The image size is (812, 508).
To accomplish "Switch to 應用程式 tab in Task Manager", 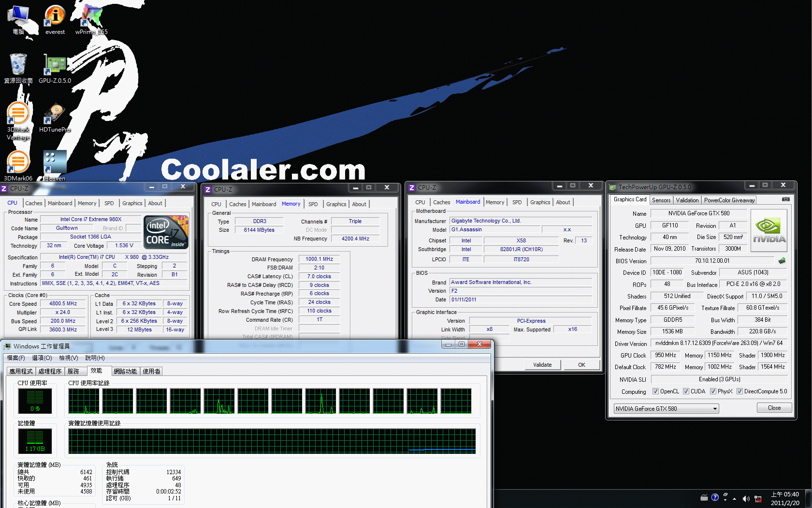I will point(21,372).
